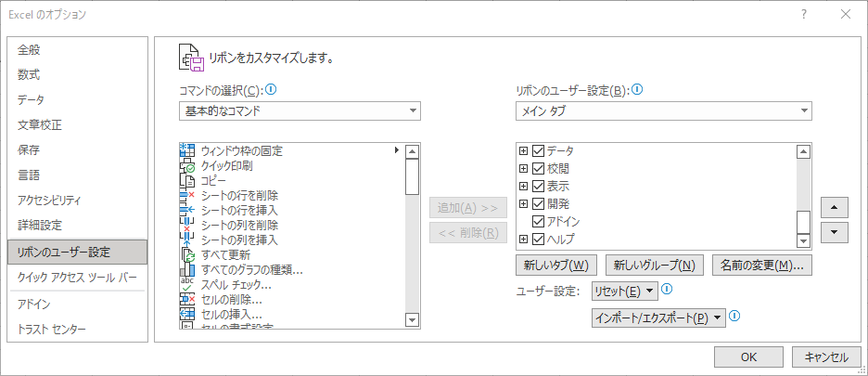The height and width of the screenshot is (376, 868).
Task: Open the データ options category in sidebar
Action: [78, 100]
